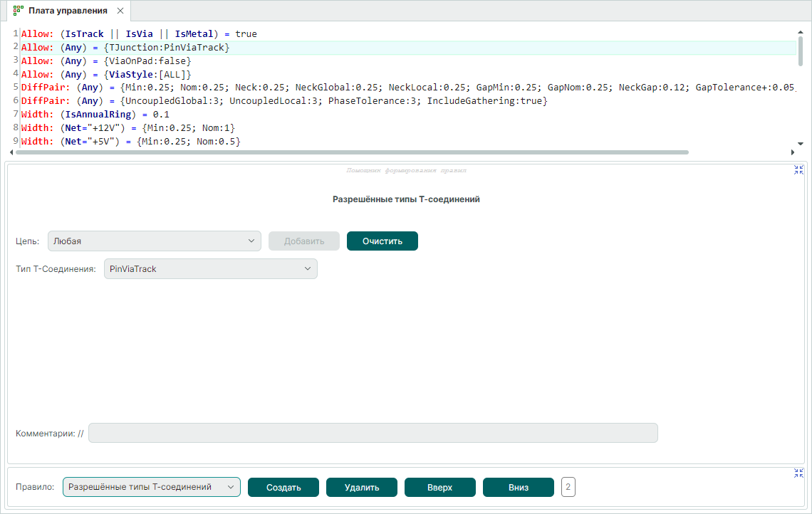Click the editor scroll up arrow
Image resolution: width=812 pixels, height=514 pixels.
tap(801, 32)
